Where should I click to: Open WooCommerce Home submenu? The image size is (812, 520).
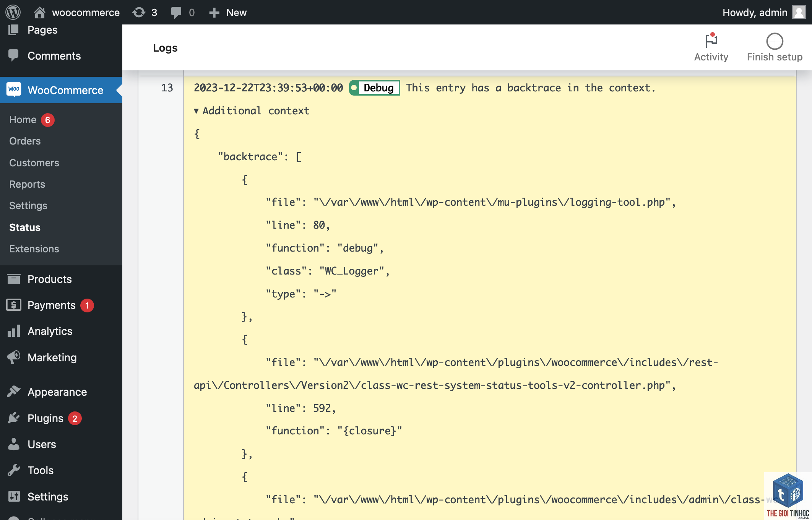23,120
